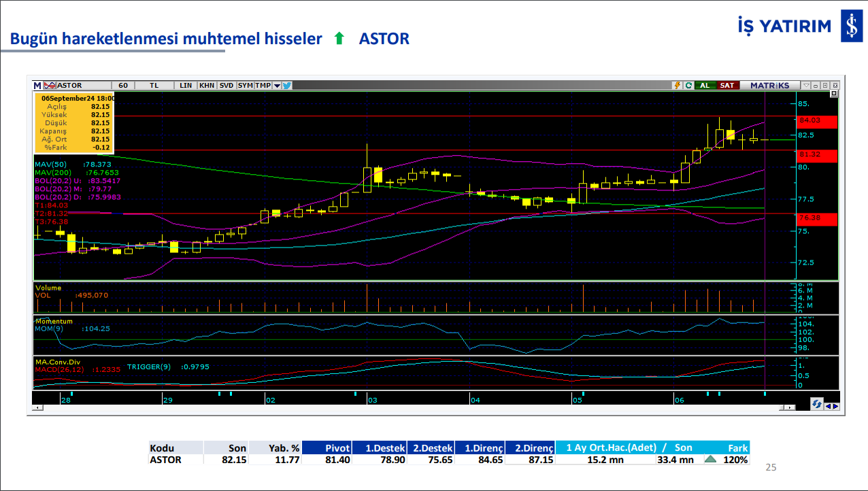Click the blue sync icon at bottom right

pyautogui.click(x=816, y=405)
